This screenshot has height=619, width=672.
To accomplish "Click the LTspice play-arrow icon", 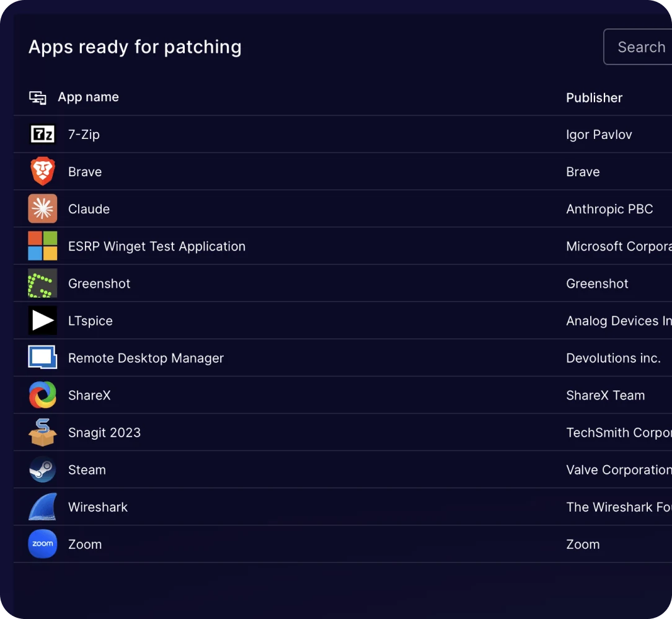I will click(42, 320).
